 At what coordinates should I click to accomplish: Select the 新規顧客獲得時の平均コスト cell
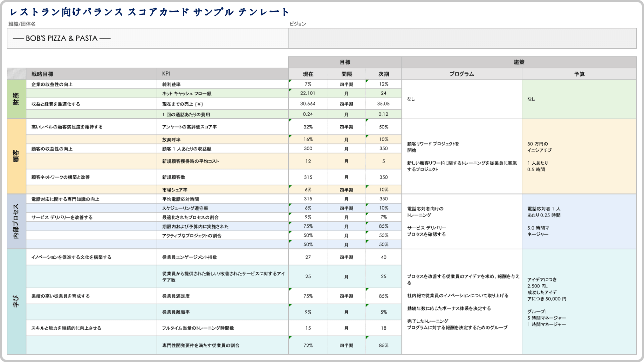click(223, 161)
